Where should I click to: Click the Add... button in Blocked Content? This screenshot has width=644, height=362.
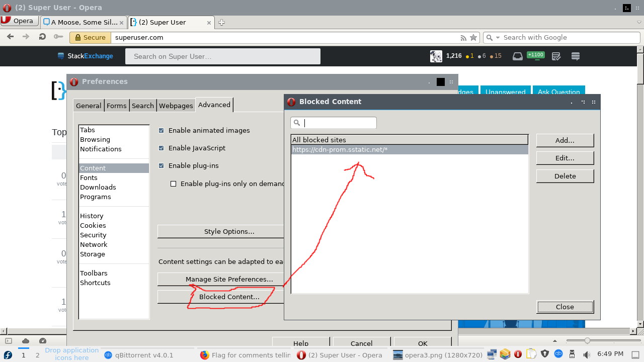click(565, 140)
